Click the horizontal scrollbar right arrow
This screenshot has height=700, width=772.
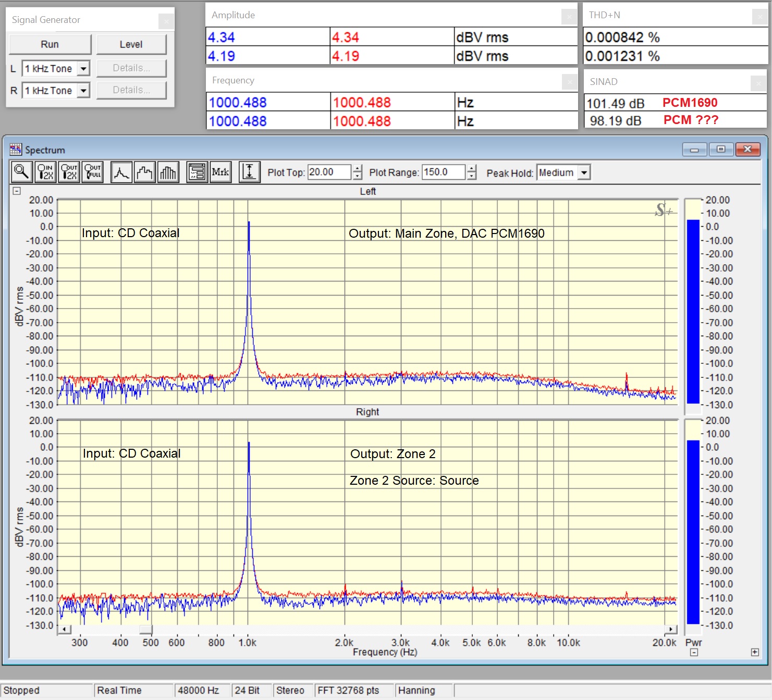point(671,629)
